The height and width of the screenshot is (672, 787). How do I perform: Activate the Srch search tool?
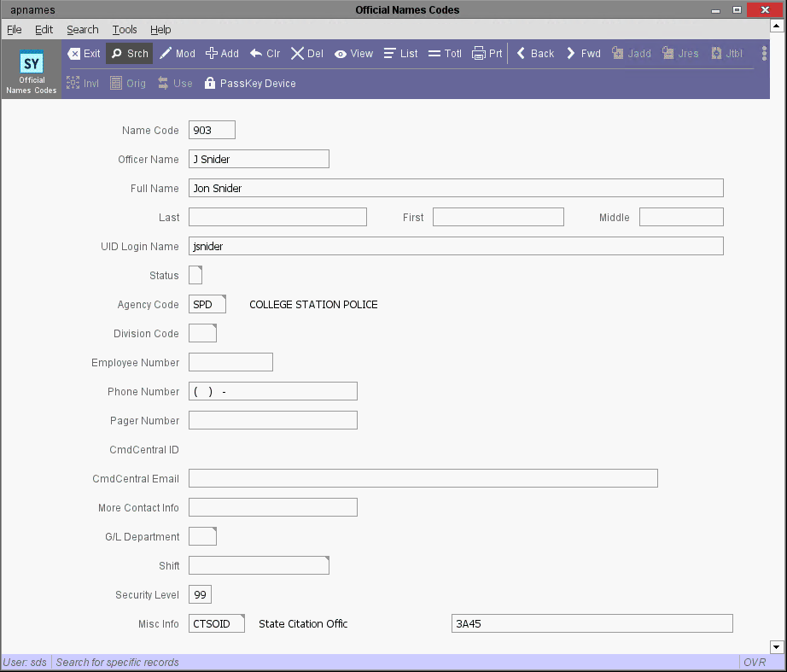130,53
